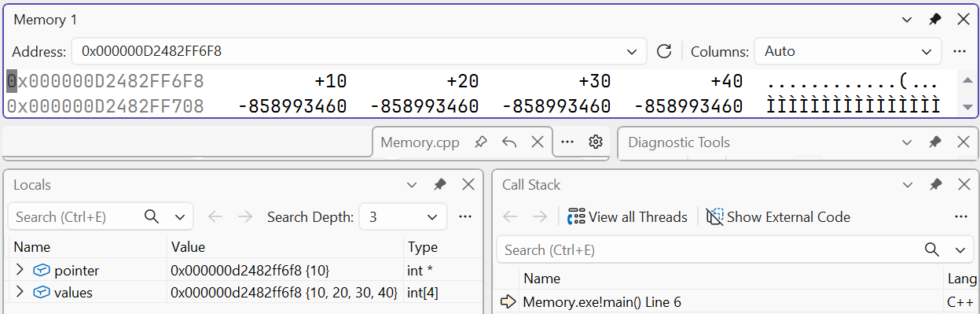980x314 pixels.
Task: Pin the Locals window
Action: coord(440,185)
